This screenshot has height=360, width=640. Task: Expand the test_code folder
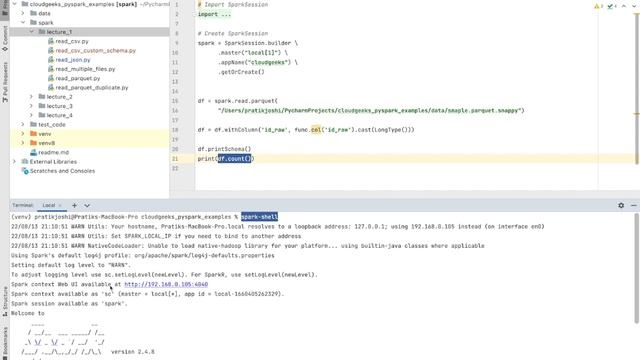(x=23, y=124)
